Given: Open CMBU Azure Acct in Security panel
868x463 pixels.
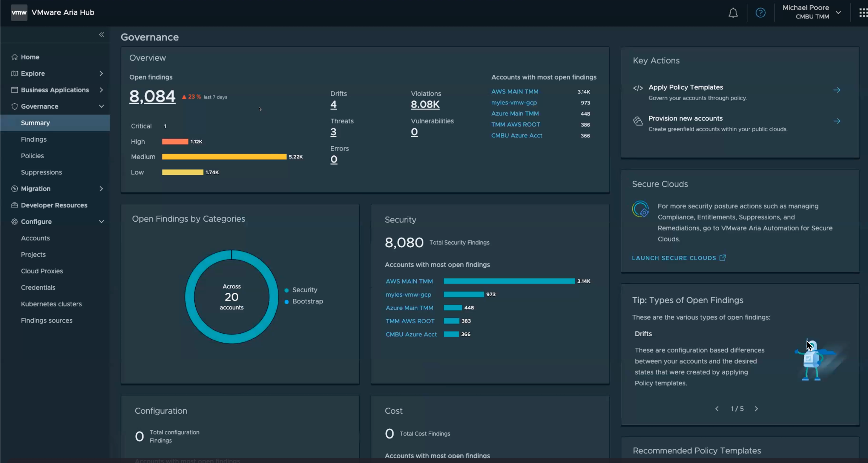Looking at the screenshot, I should pyautogui.click(x=411, y=334).
